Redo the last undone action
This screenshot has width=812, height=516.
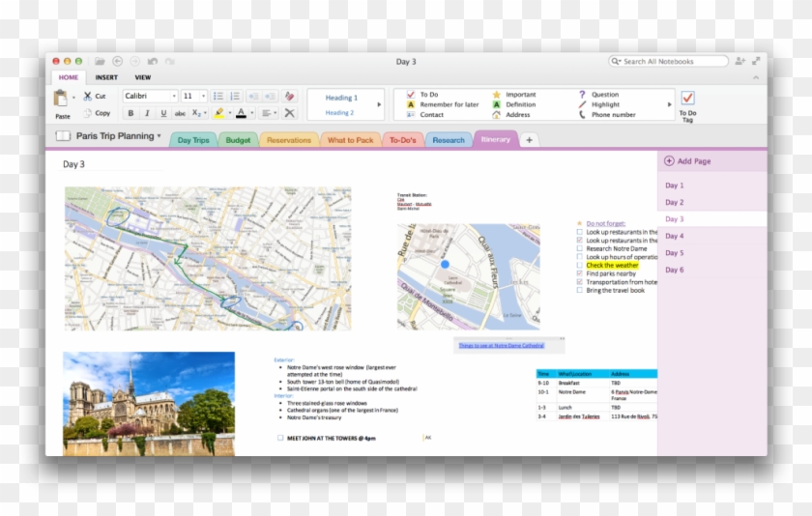pyautogui.click(x=170, y=62)
